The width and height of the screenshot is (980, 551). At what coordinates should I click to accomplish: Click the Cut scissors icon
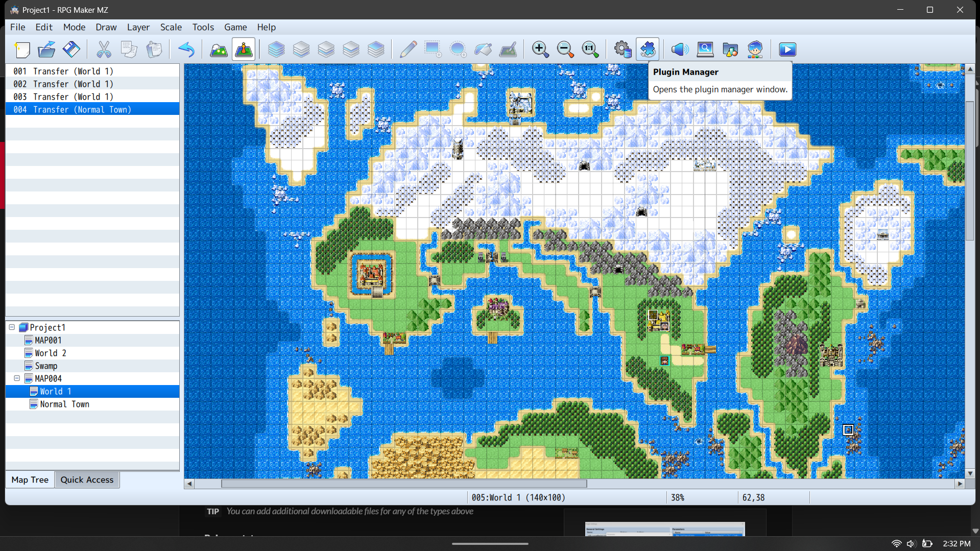(104, 50)
